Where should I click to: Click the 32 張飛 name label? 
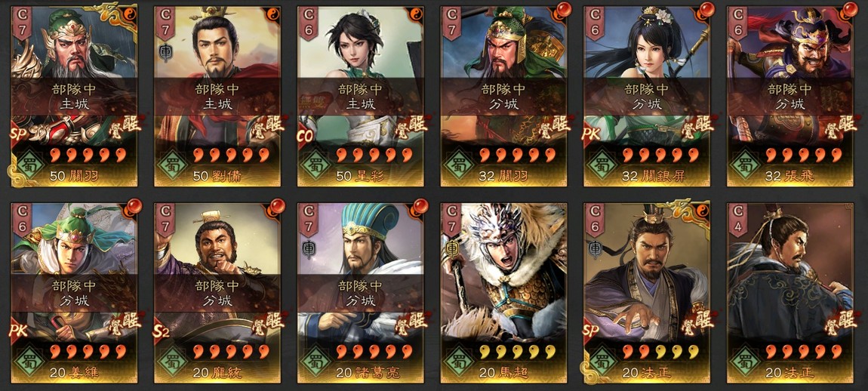point(790,177)
